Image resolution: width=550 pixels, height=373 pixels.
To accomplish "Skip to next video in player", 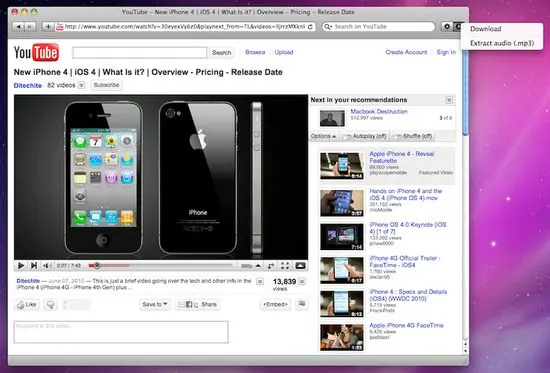I will pos(34,266).
